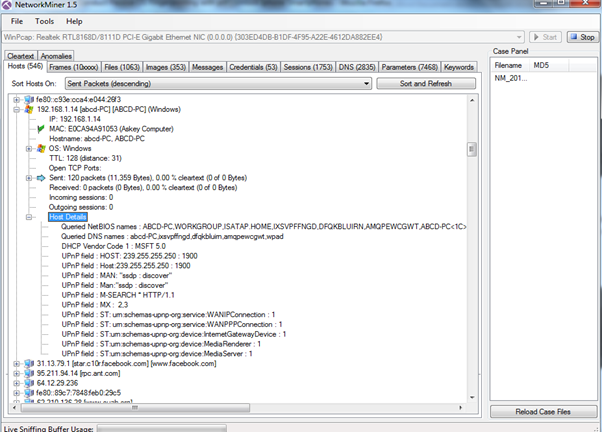Click the Windows logo icon beside 192.168.1.14
This screenshot has height=432, width=602.
click(29, 109)
